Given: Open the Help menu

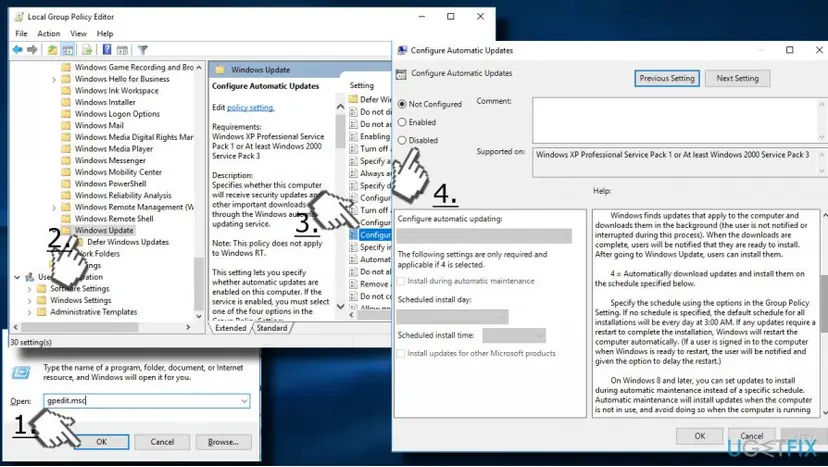Looking at the screenshot, I should tap(105, 33).
